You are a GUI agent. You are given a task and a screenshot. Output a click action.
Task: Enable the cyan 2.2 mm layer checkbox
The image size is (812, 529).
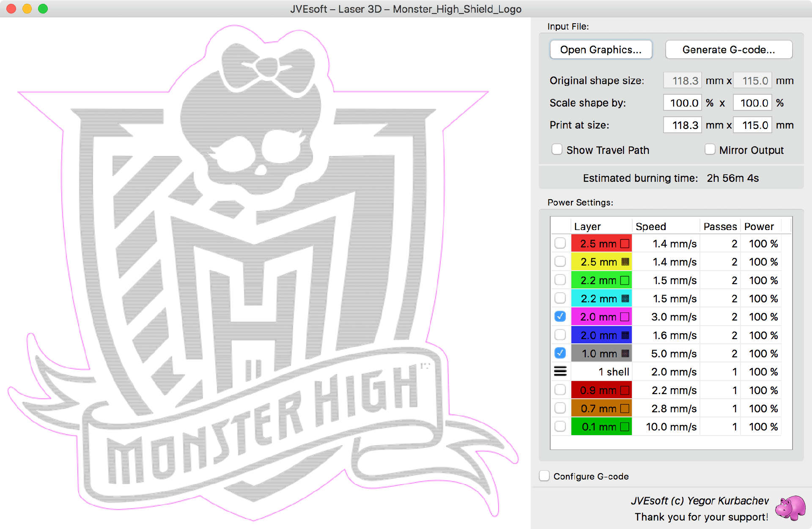tap(560, 298)
